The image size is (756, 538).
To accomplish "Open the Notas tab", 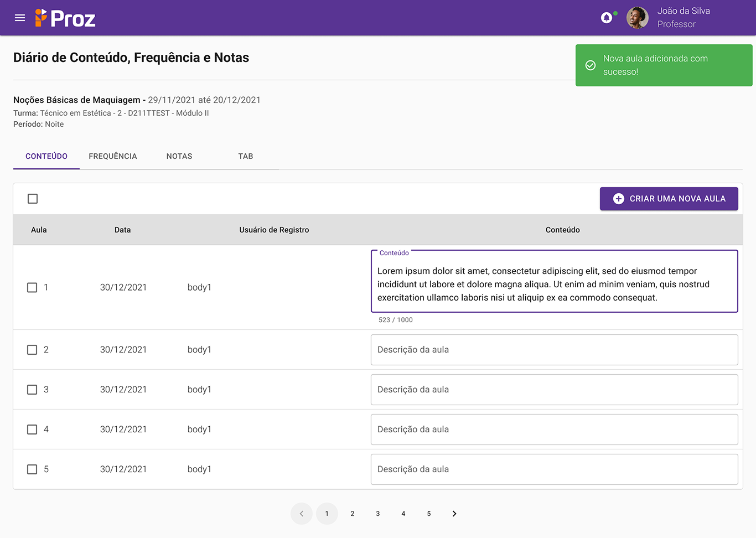I will (x=179, y=156).
